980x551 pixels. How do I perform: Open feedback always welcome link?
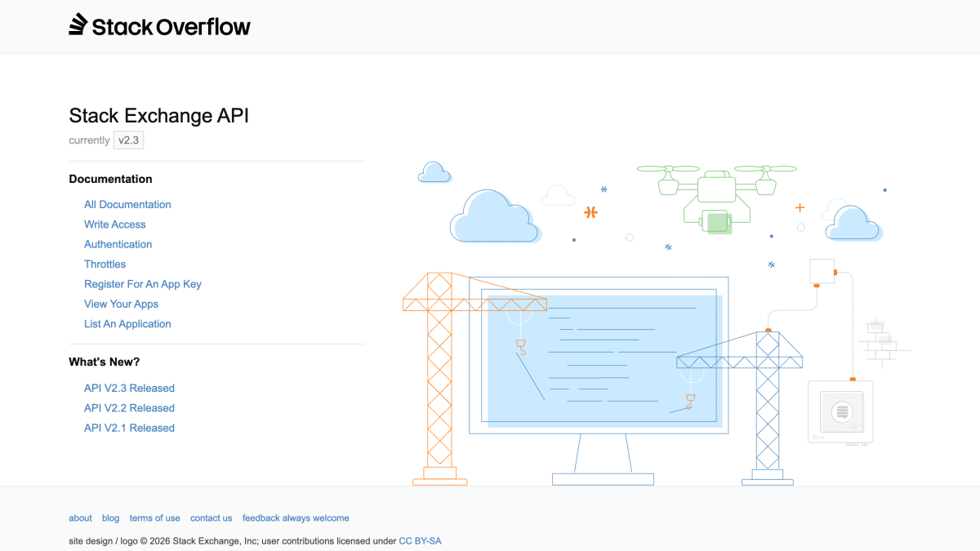pos(296,518)
